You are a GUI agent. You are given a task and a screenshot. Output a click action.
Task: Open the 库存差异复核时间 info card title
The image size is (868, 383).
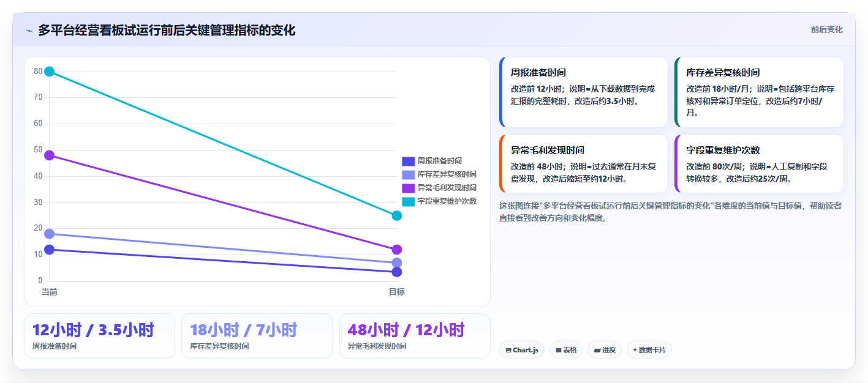(x=723, y=72)
